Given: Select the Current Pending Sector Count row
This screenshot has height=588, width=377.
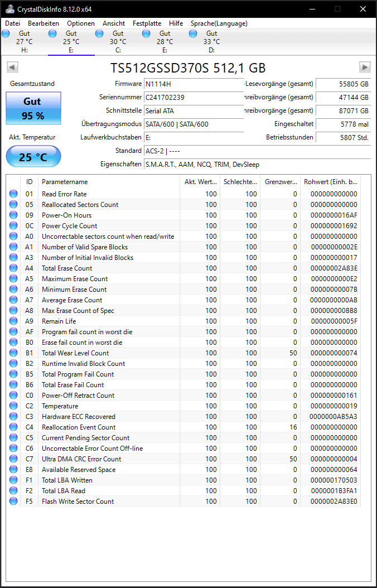Looking at the screenshot, I should click(183, 437).
